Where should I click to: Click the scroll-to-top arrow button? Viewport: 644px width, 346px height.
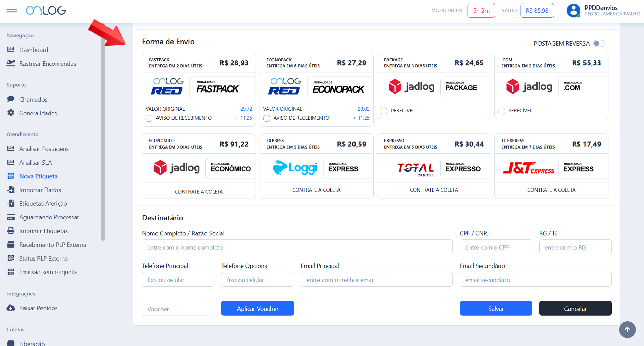point(627,329)
